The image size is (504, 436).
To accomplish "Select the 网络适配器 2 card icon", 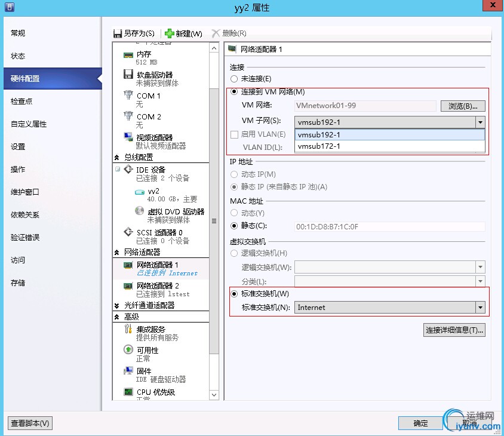I will click(x=128, y=285).
